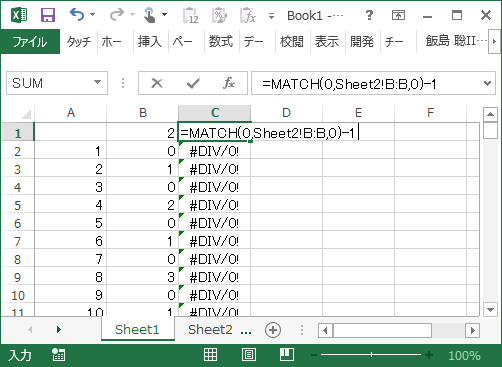Click previous sheet navigation arrow
Image resolution: width=502 pixels, height=367 pixels.
coord(30,330)
